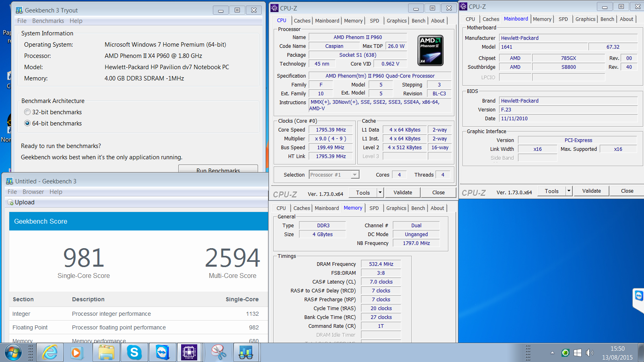
Task: Open SPD tab in right CPU-Z window
Action: pyautogui.click(x=563, y=19)
